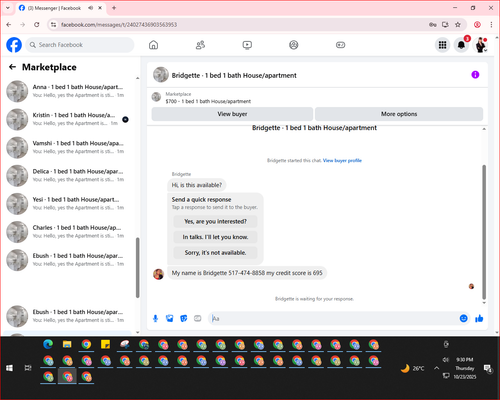The height and width of the screenshot is (400, 500).
Task: Open the Windows Start menu
Action: coord(9,368)
